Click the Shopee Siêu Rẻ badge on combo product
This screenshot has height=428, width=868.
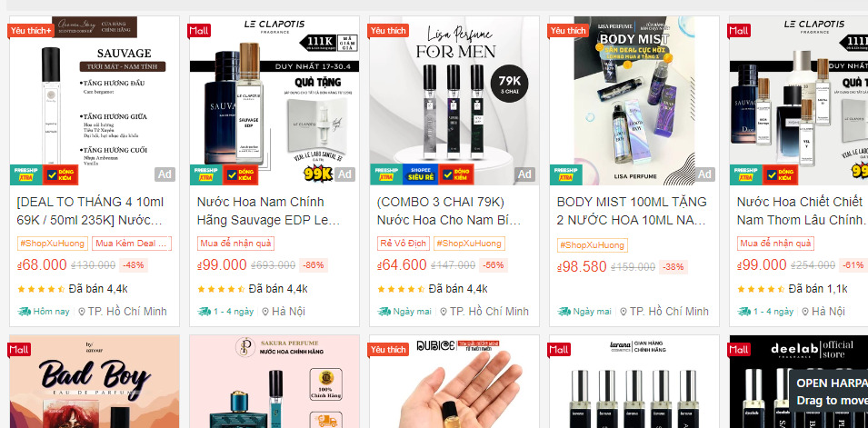[x=420, y=174]
